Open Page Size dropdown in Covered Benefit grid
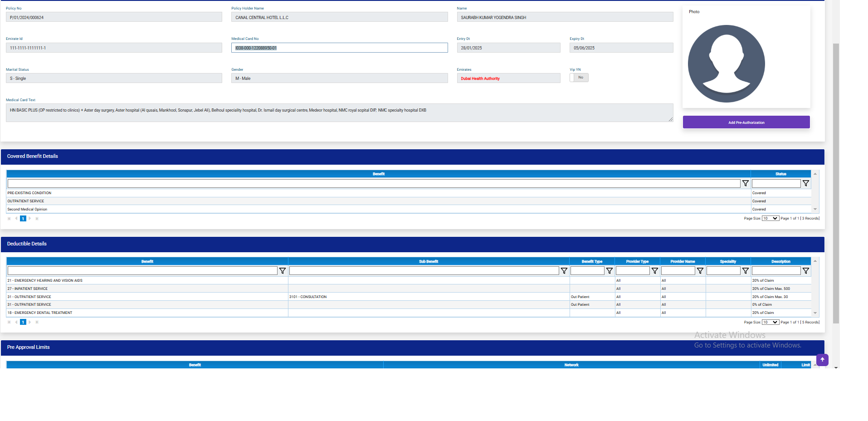The image size is (868, 421). point(770,219)
